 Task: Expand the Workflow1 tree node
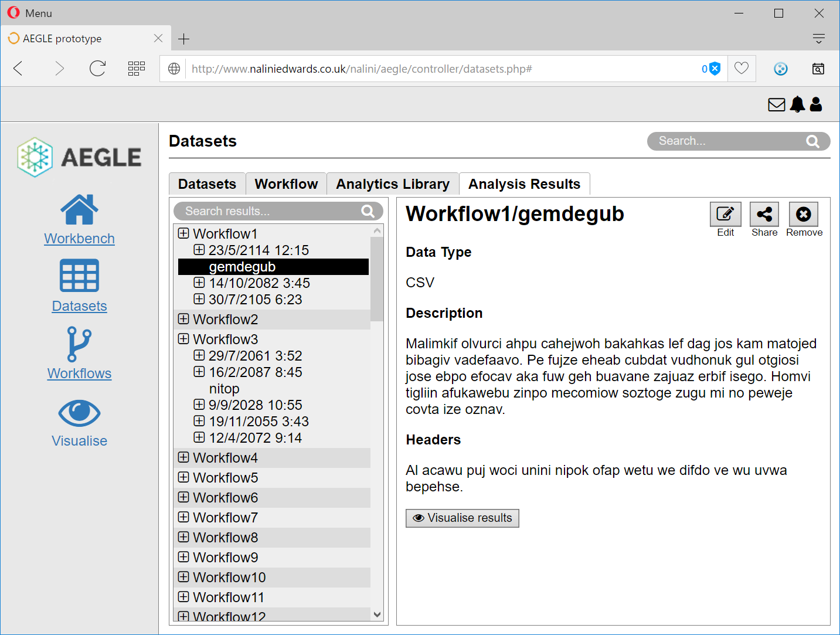183,233
